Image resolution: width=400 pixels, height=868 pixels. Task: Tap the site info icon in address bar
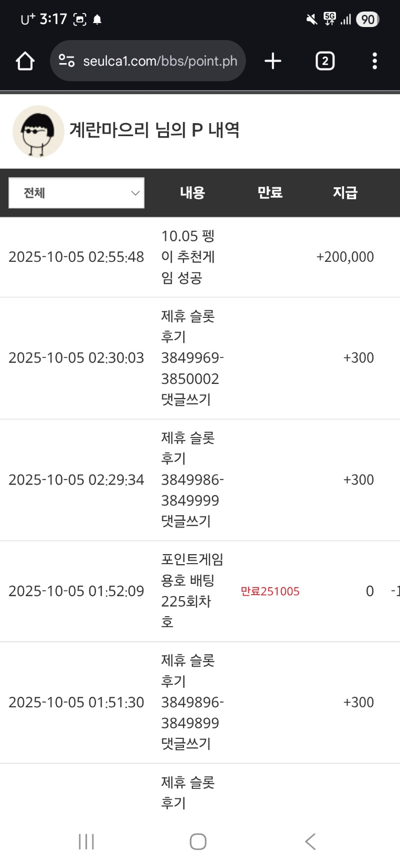click(x=66, y=61)
